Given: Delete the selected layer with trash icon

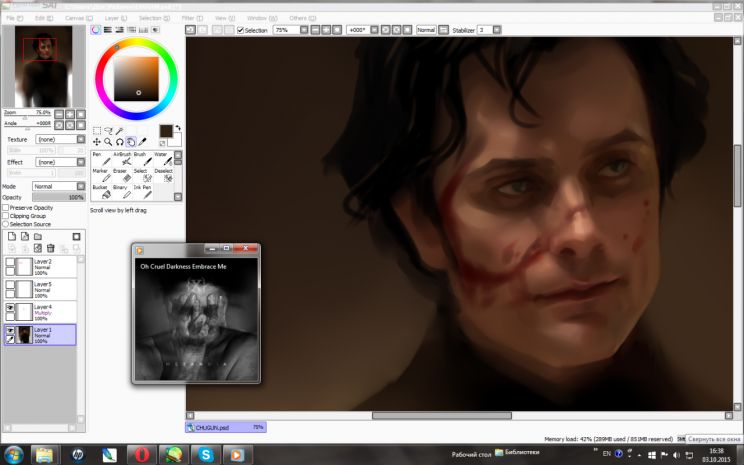Looking at the screenshot, I should click(50, 248).
